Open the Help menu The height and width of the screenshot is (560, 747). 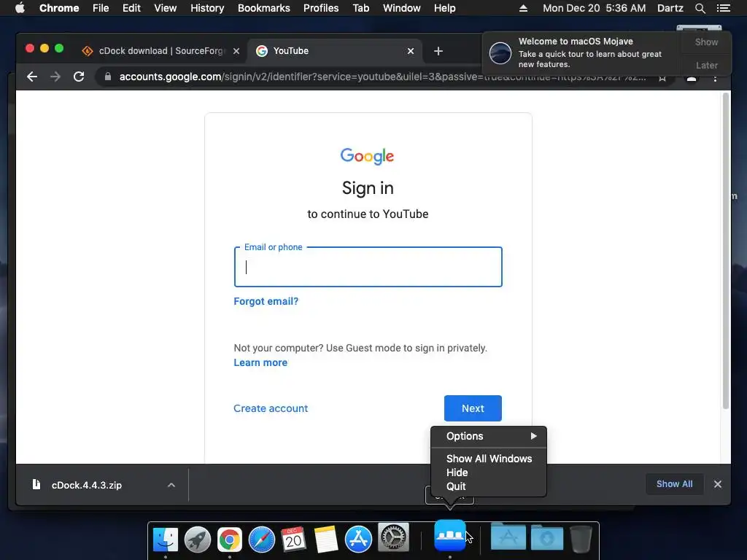(444, 8)
